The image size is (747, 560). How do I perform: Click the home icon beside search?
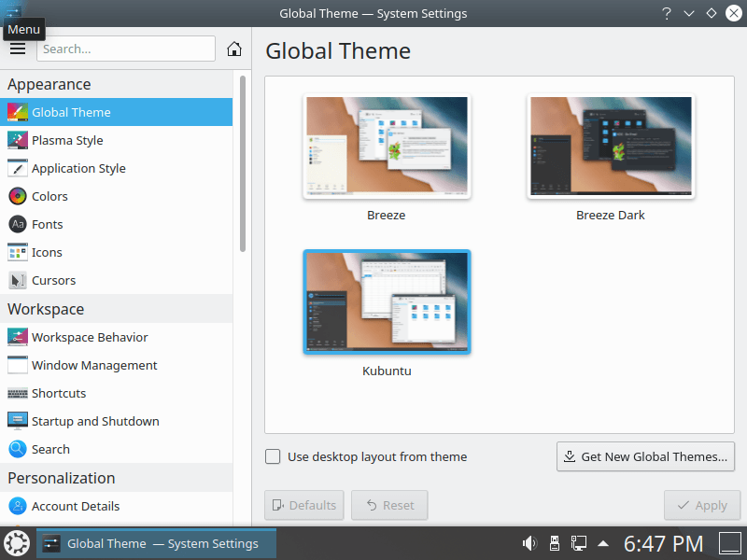(234, 49)
